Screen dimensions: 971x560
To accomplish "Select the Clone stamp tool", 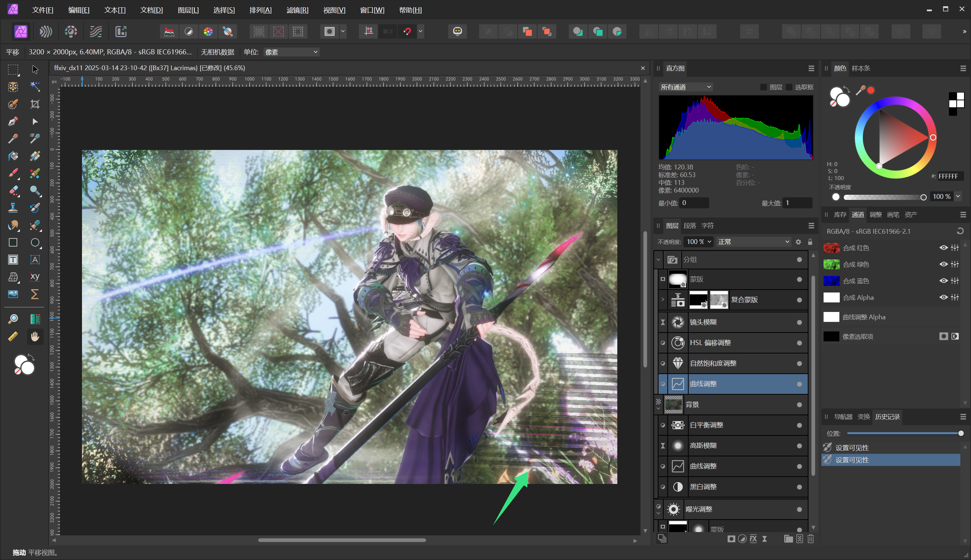I will (13, 208).
